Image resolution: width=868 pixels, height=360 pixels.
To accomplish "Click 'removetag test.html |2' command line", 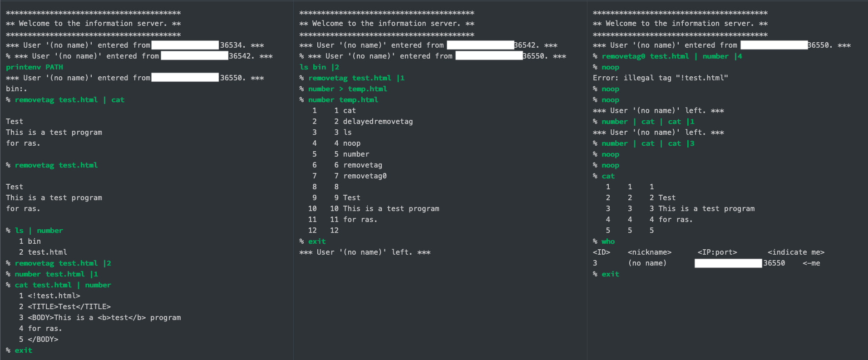I will coord(63,263).
